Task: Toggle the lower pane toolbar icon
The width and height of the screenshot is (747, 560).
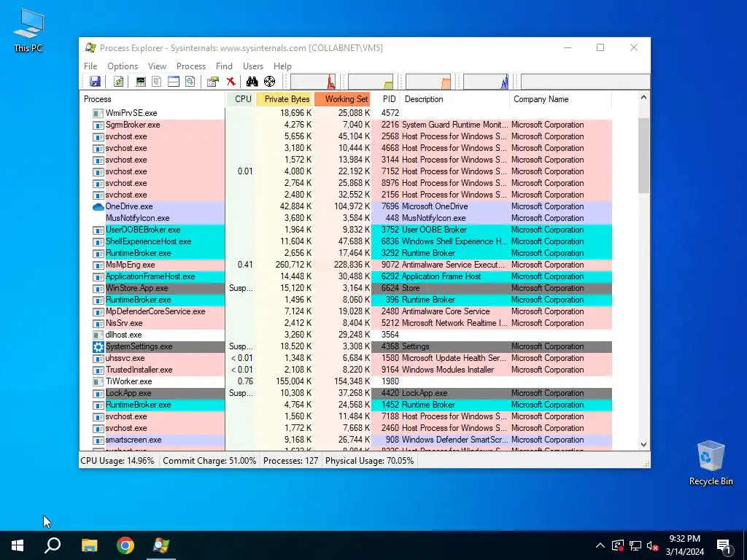Action: pos(174,82)
